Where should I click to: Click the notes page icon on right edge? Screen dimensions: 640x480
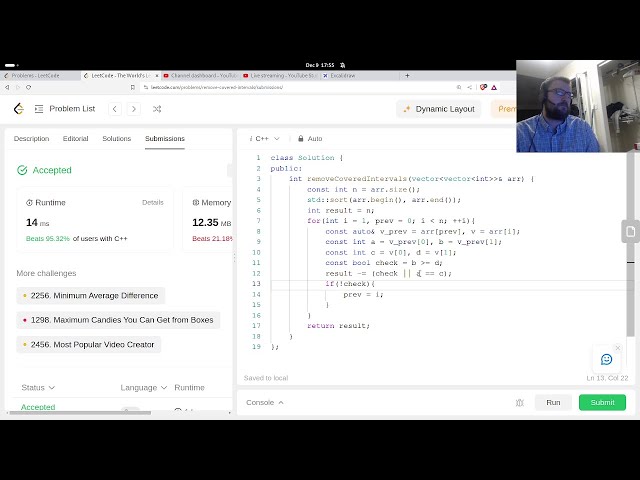click(631, 232)
